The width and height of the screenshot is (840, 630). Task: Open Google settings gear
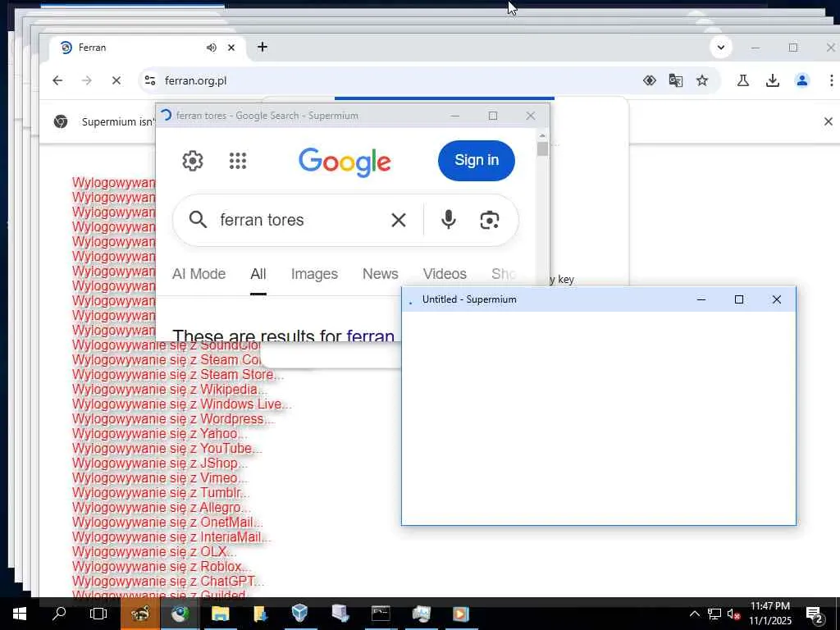tap(192, 161)
